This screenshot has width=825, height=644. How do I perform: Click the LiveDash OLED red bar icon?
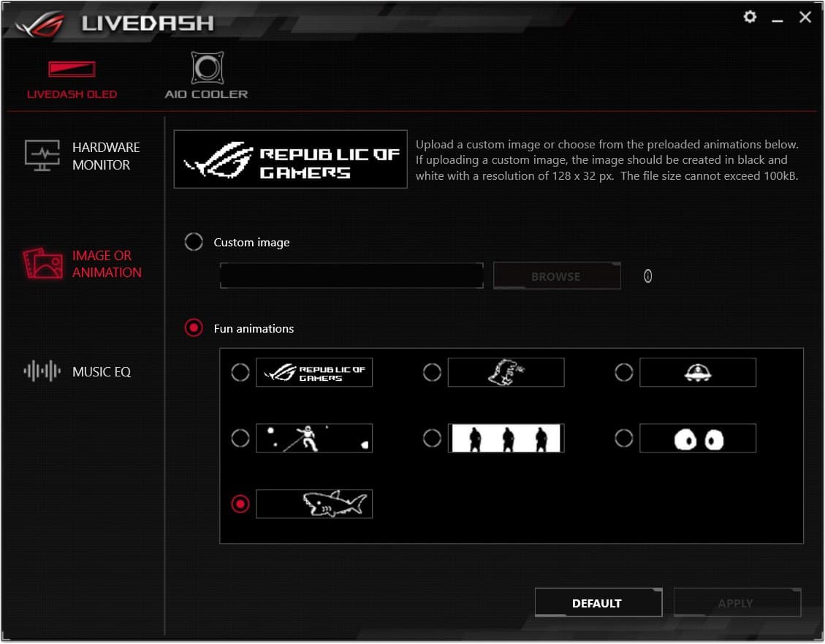(72, 69)
